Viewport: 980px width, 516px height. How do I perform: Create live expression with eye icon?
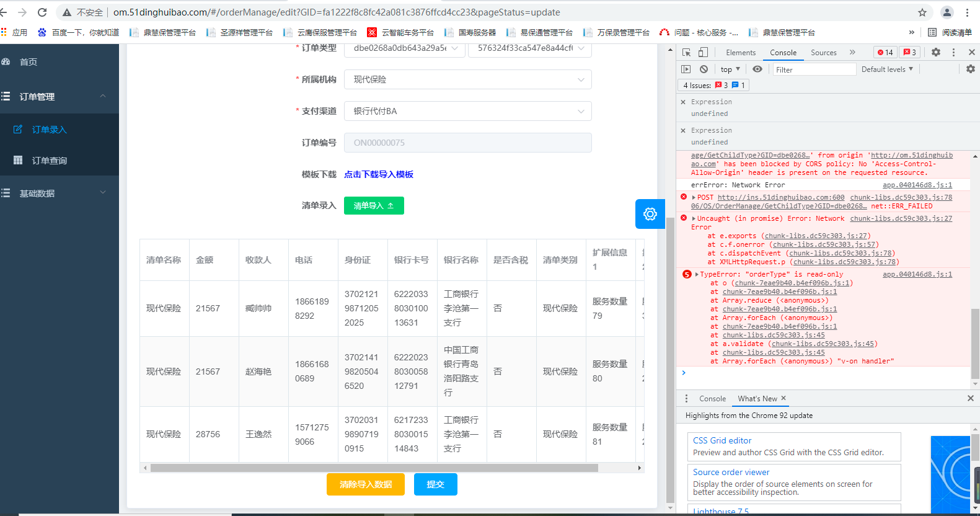(757, 69)
